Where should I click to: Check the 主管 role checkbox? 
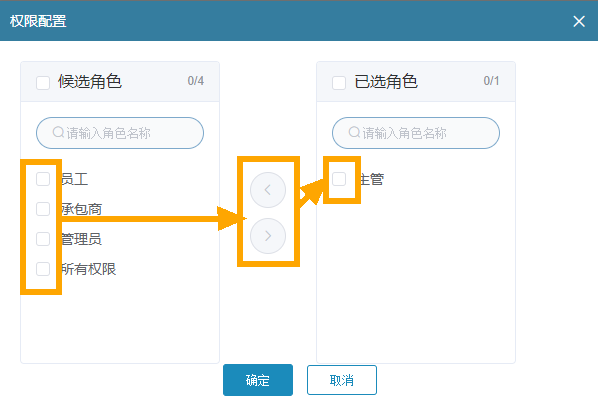click(339, 179)
